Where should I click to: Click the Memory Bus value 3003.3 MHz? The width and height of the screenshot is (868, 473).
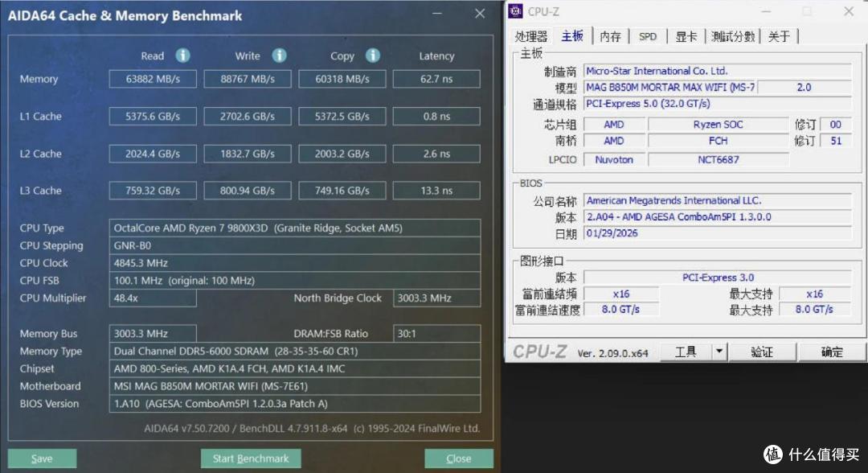pos(153,333)
